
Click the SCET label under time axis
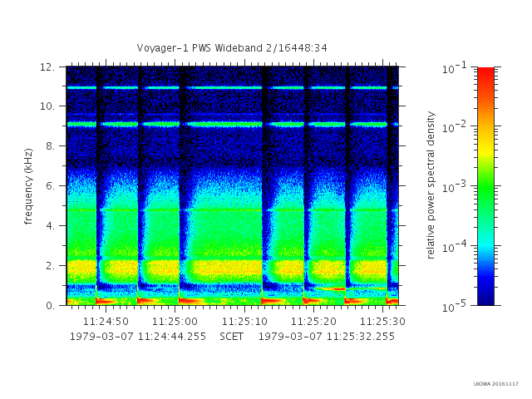(x=231, y=337)
